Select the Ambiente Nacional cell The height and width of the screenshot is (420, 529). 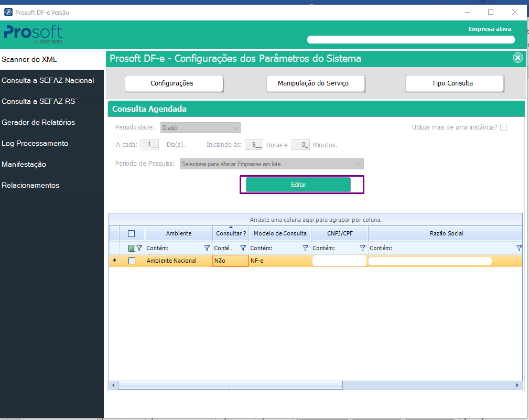click(x=178, y=261)
